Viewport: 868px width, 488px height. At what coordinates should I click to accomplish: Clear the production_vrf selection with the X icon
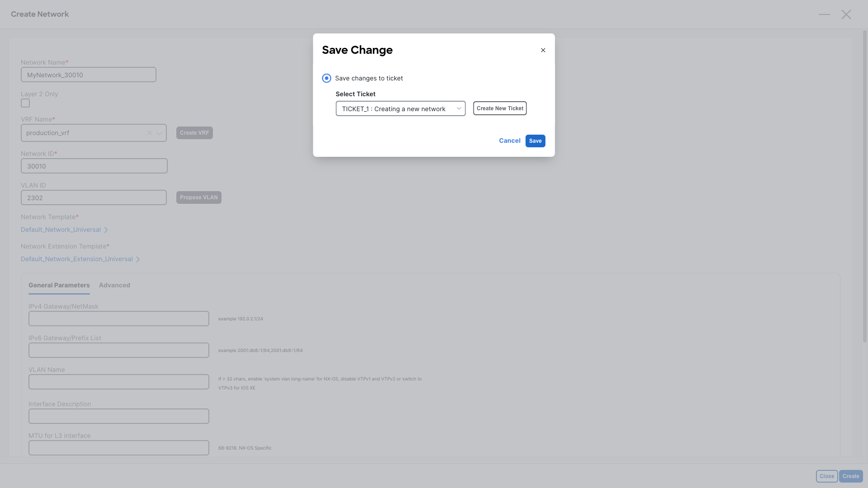click(149, 133)
